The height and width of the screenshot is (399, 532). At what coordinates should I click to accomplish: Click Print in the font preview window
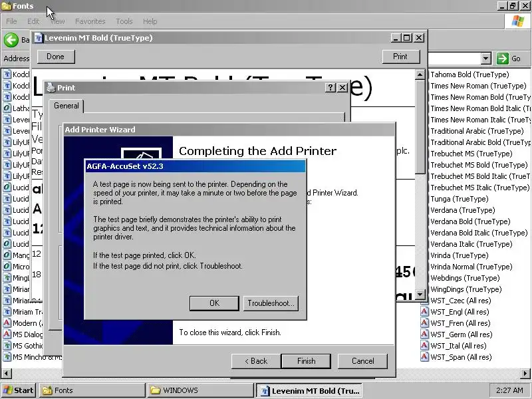(401, 57)
